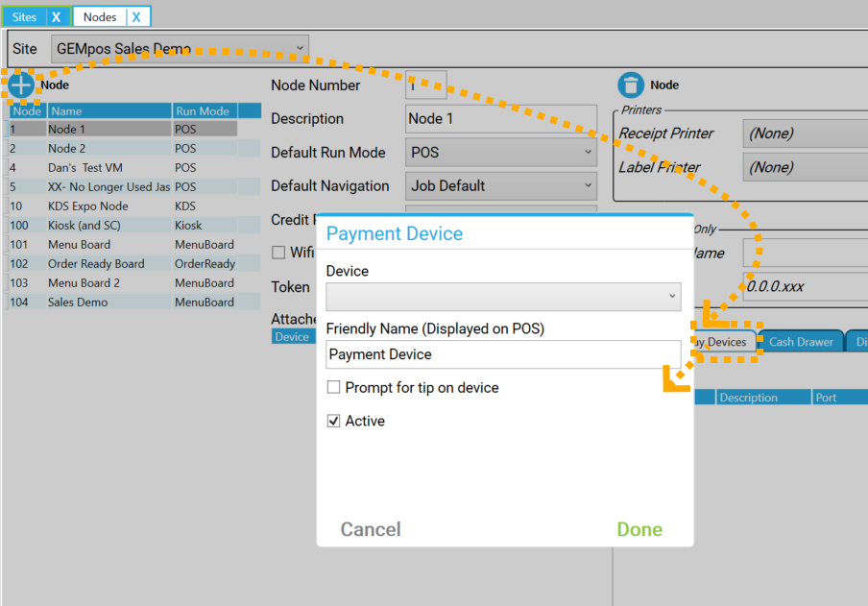Click the Description input field
Image resolution: width=868 pixels, height=606 pixels.
coord(500,119)
